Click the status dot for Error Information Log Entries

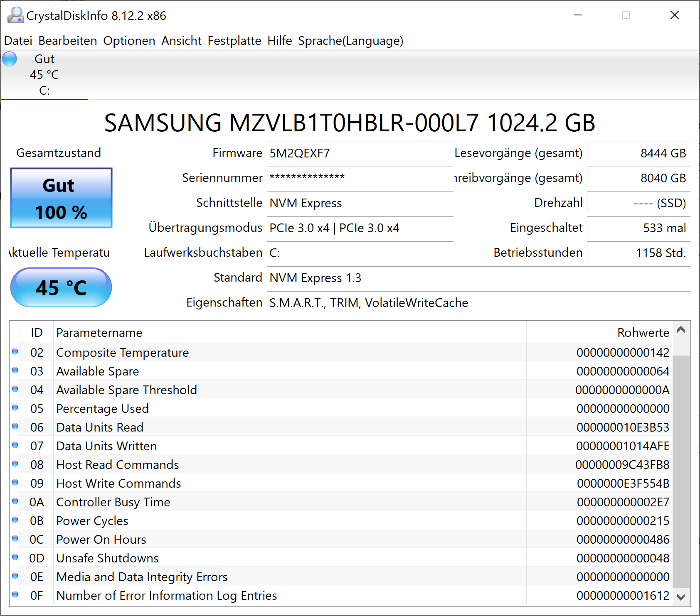15,595
